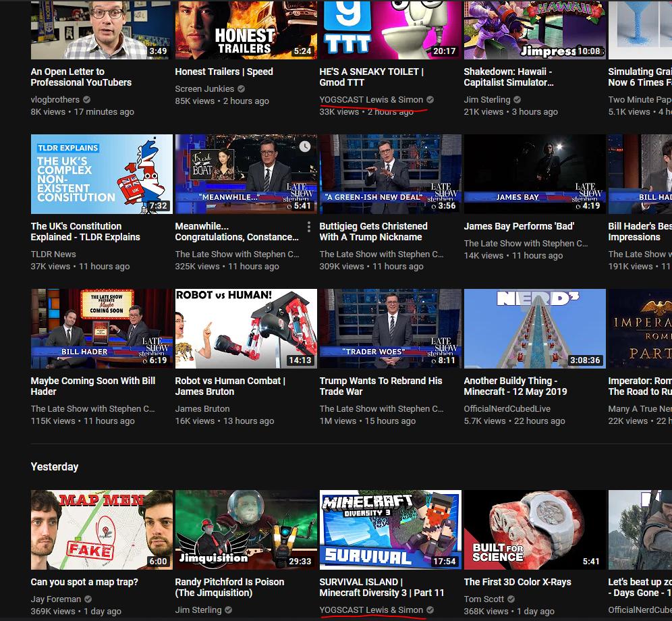Click '8K views • 17 minutes ago' text
The image size is (672, 621).
pyautogui.click(x=82, y=112)
